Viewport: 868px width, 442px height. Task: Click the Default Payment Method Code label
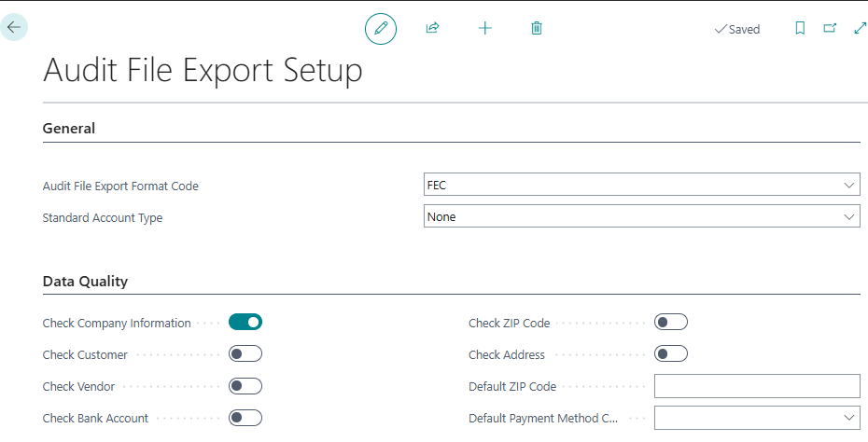pyautogui.click(x=543, y=418)
